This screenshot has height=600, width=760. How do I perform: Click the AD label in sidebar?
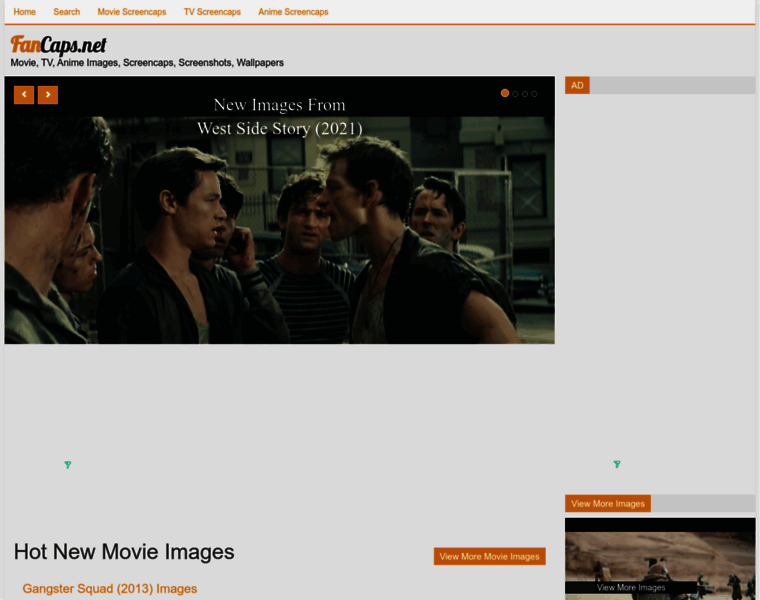(577, 85)
